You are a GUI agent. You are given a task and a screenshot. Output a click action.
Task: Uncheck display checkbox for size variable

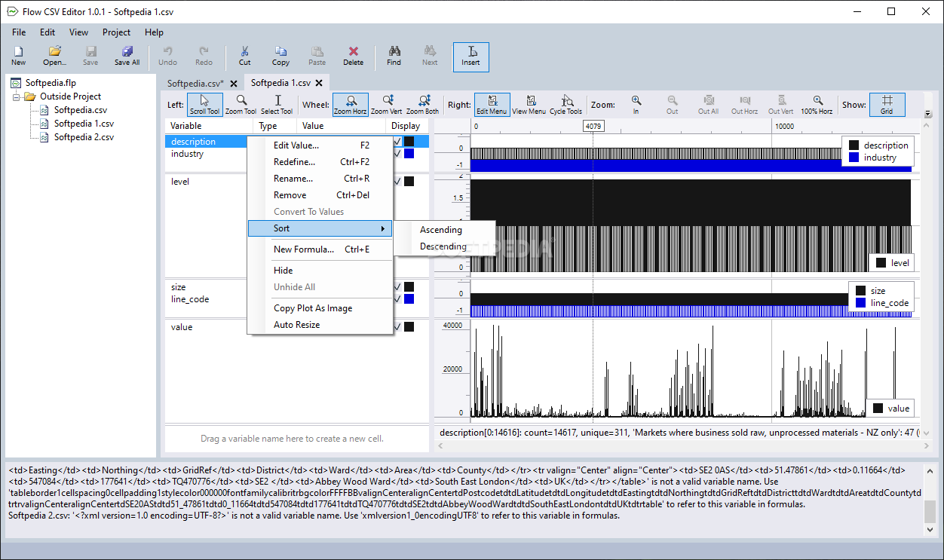(397, 286)
